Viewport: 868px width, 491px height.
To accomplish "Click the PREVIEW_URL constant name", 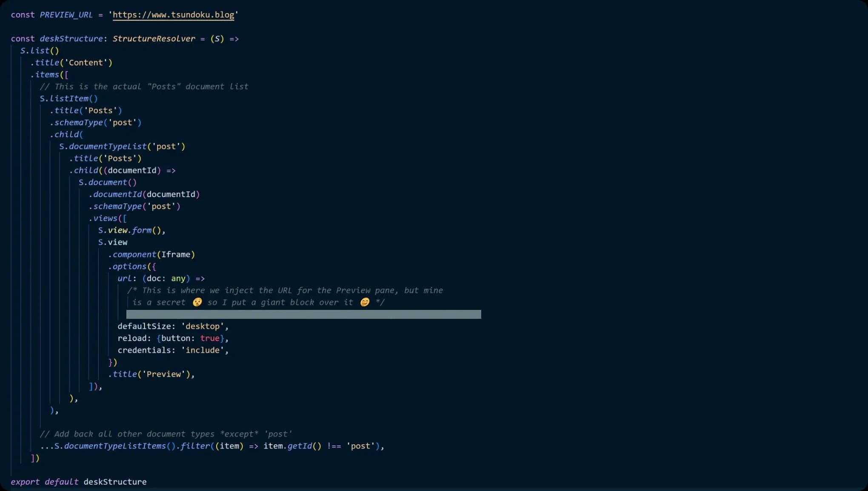I will coord(66,15).
